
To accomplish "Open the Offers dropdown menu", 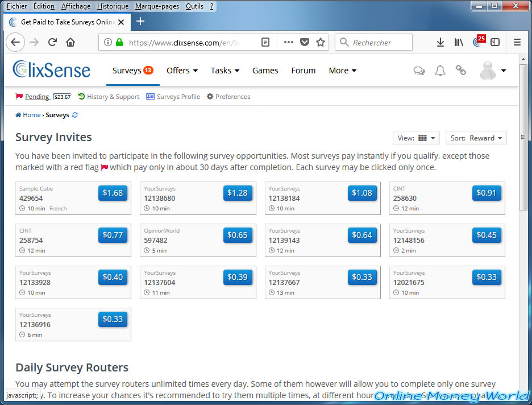I will (x=182, y=71).
